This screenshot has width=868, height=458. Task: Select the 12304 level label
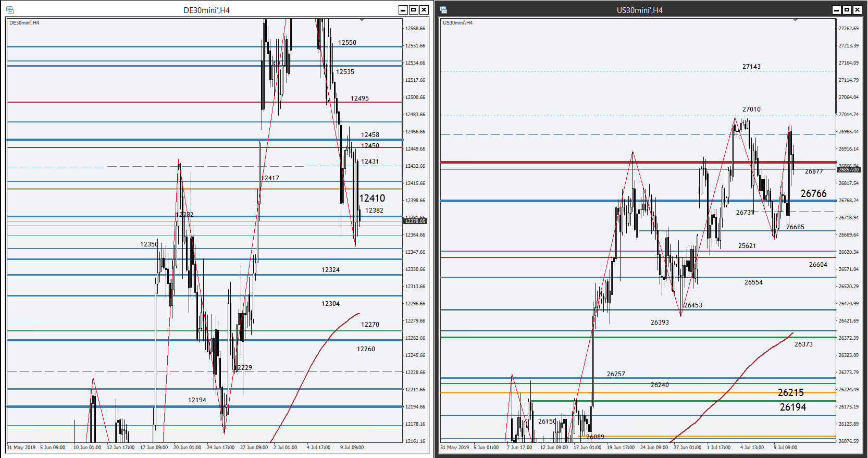point(330,304)
